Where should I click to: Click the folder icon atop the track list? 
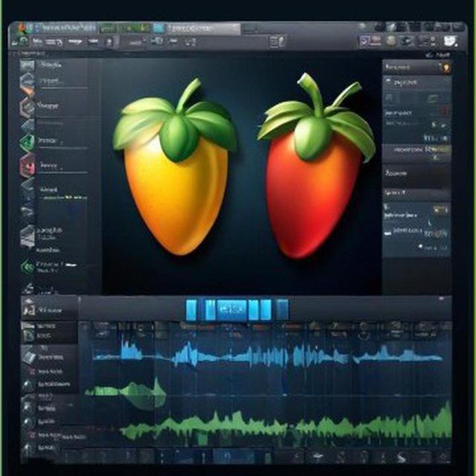(28, 326)
